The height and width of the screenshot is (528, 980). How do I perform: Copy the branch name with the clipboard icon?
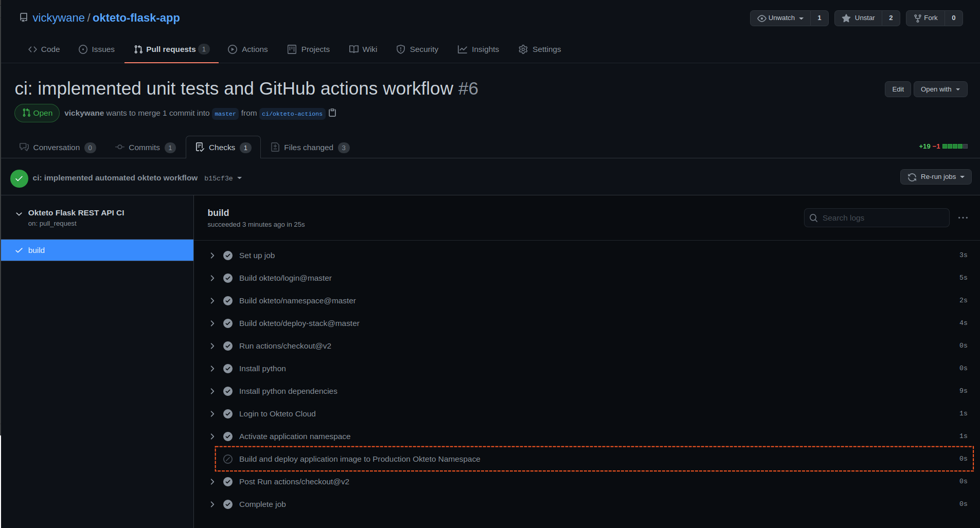click(x=332, y=113)
